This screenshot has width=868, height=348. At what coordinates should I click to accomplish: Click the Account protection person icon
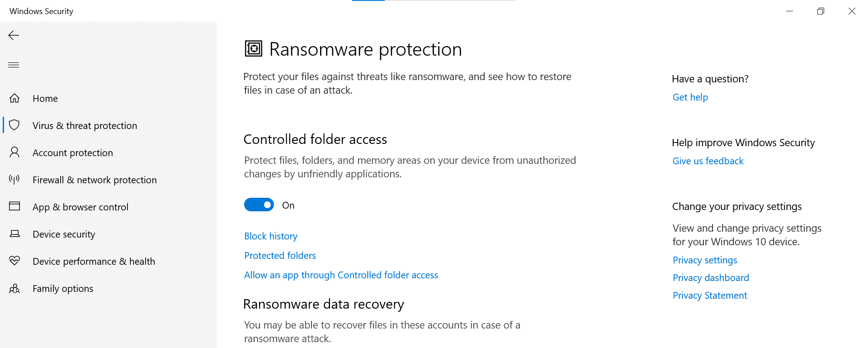(14, 153)
